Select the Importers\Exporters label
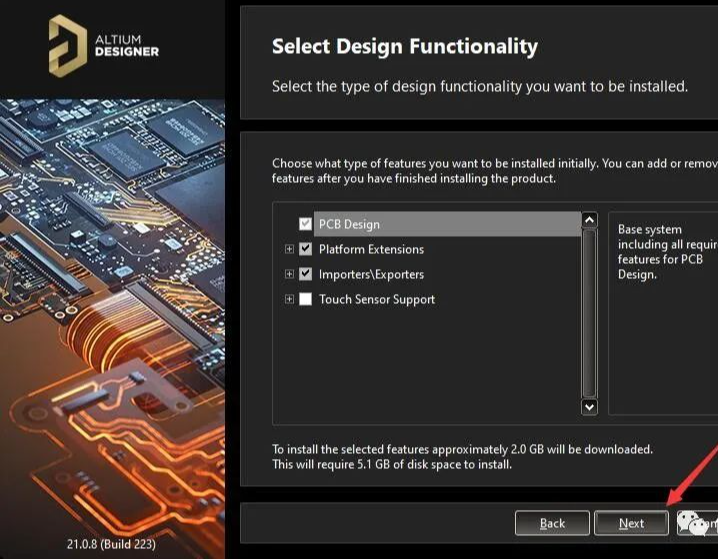The height and width of the screenshot is (559, 718). point(371,274)
